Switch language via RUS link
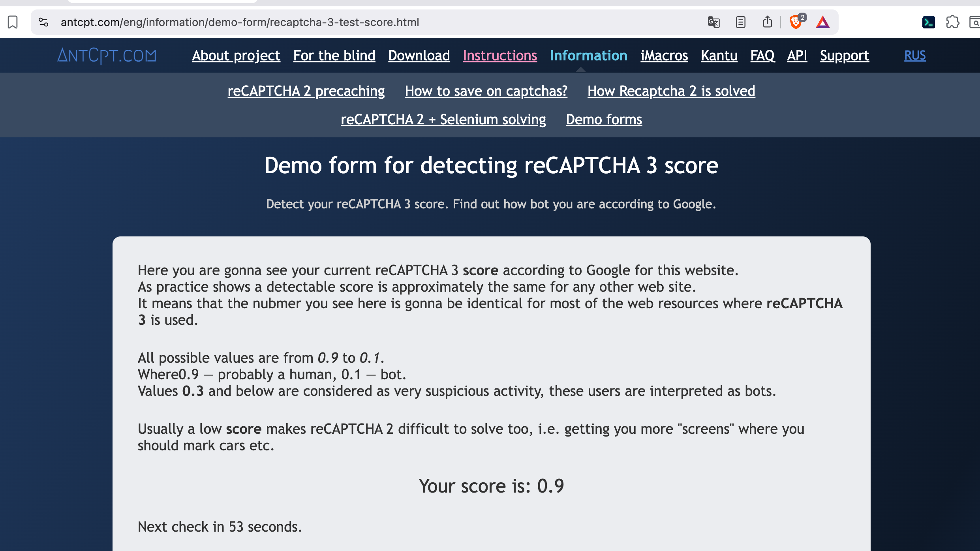980x551 pixels. tap(915, 55)
